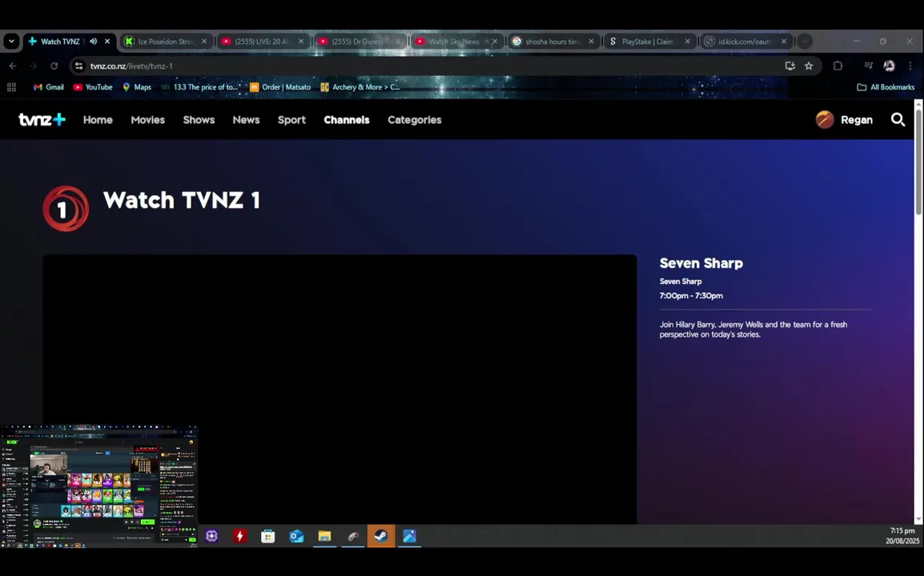Click the Regan profile avatar
Image resolution: width=924 pixels, height=576 pixels.
tap(825, 119)
